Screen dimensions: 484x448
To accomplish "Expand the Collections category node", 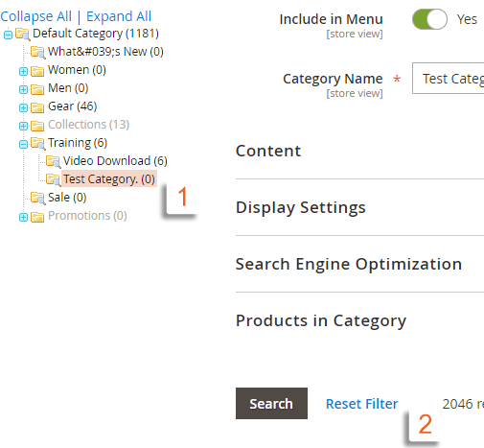I will [x=23, y=126].
